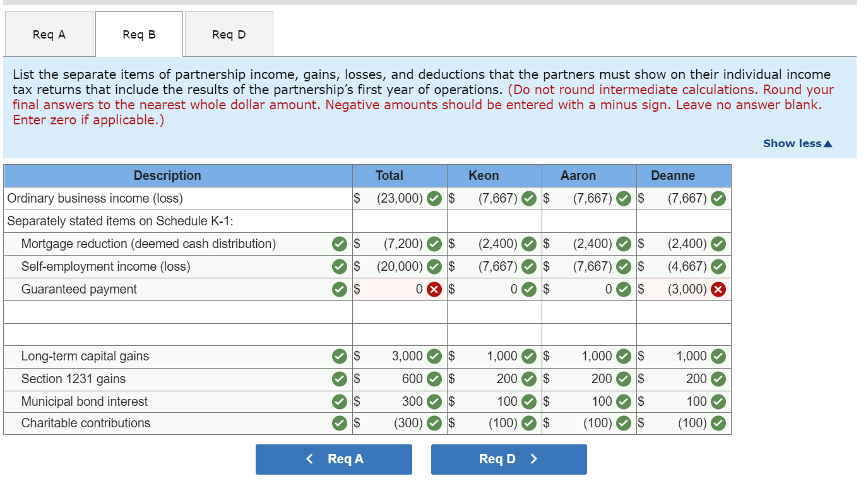Click the red X beside Deanne's Guaranteed payment
Screen dimensions: 868x498
pyautogui.click(x=718, y=290)
